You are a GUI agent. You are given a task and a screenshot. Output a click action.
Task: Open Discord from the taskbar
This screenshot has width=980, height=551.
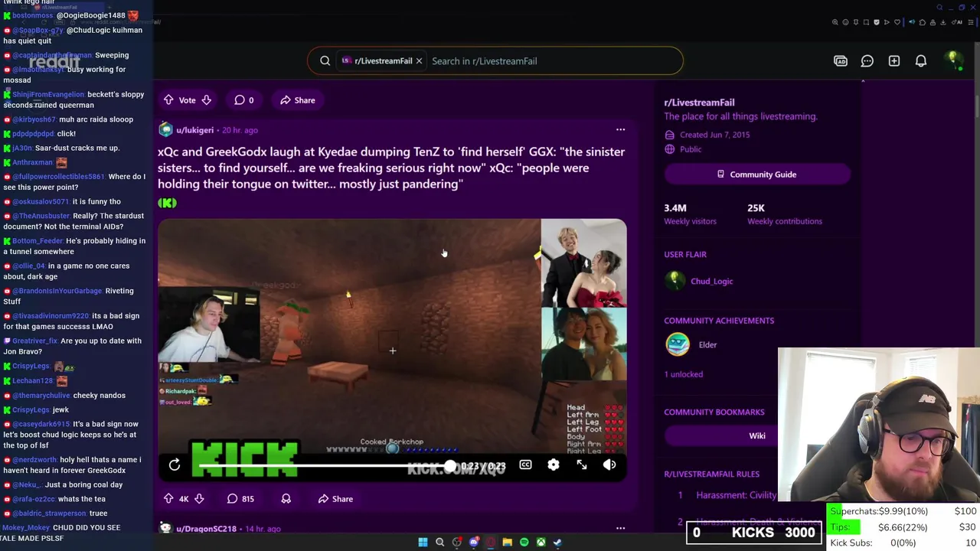(x=474, y=543)
